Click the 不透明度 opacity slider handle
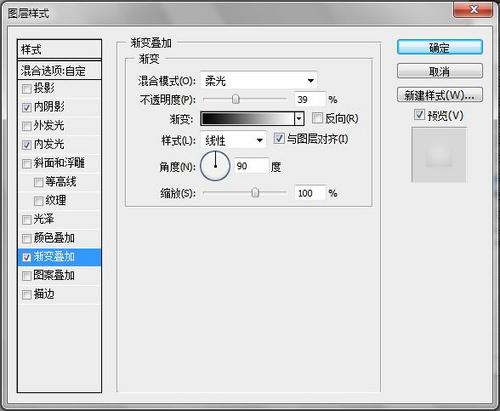Viewport: 500px width, 411px height. click(236, 99)
